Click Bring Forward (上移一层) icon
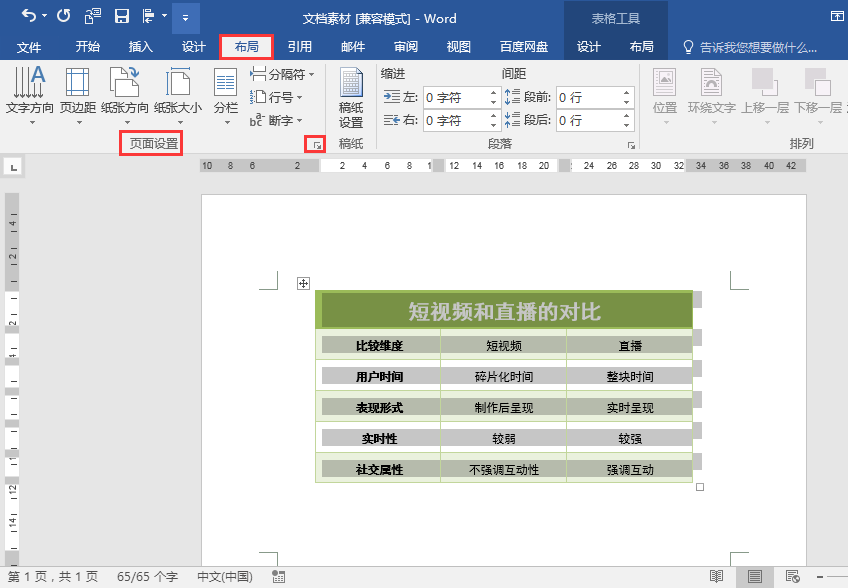 click(x=764, y=82)
